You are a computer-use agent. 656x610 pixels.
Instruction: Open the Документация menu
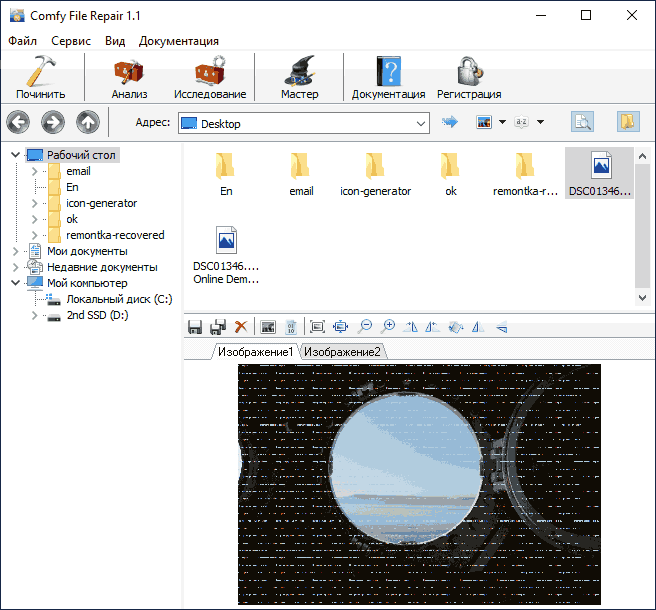pyautogui.click(x=179, y=41)
